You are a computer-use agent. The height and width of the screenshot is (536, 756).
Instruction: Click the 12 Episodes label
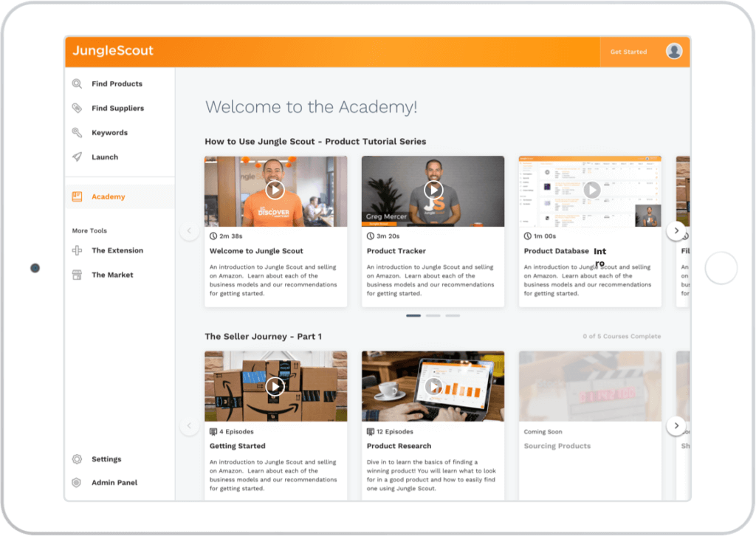coord(394,431)
